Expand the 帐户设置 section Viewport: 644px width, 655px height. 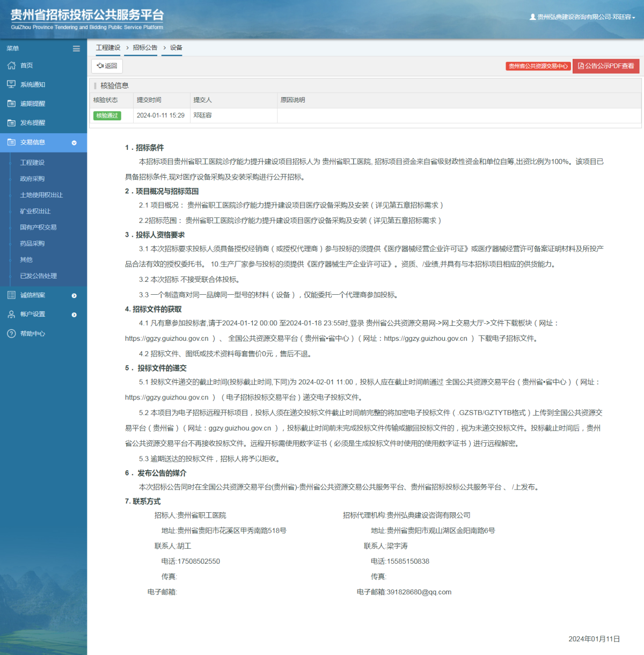click(74, 314)
